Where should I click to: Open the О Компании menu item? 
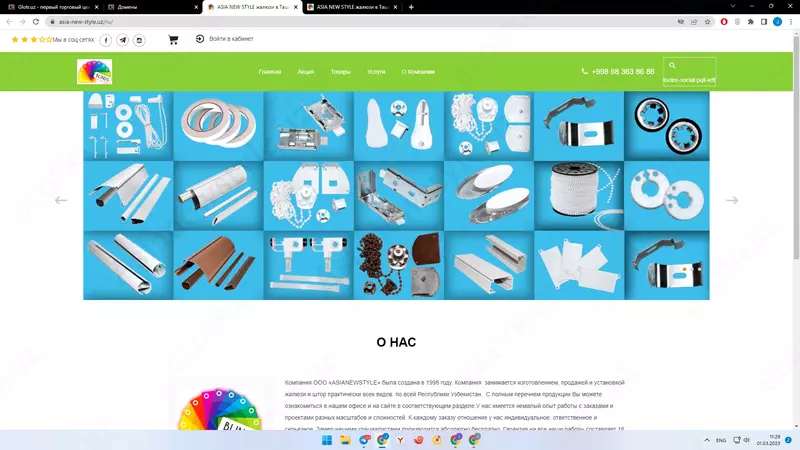click(x=418, y=71)
